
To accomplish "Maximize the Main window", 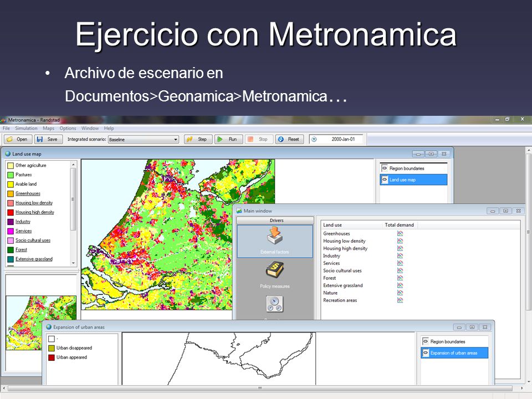I will point(505,211).
